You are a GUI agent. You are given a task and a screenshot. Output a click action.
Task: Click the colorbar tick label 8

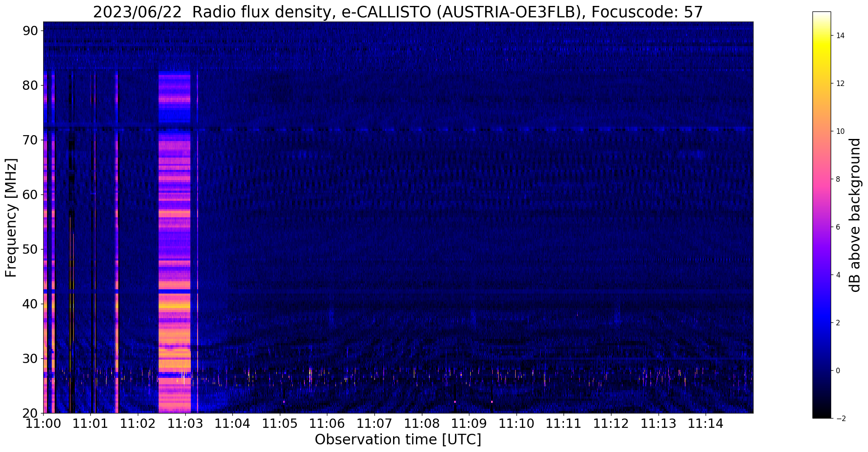837,179
